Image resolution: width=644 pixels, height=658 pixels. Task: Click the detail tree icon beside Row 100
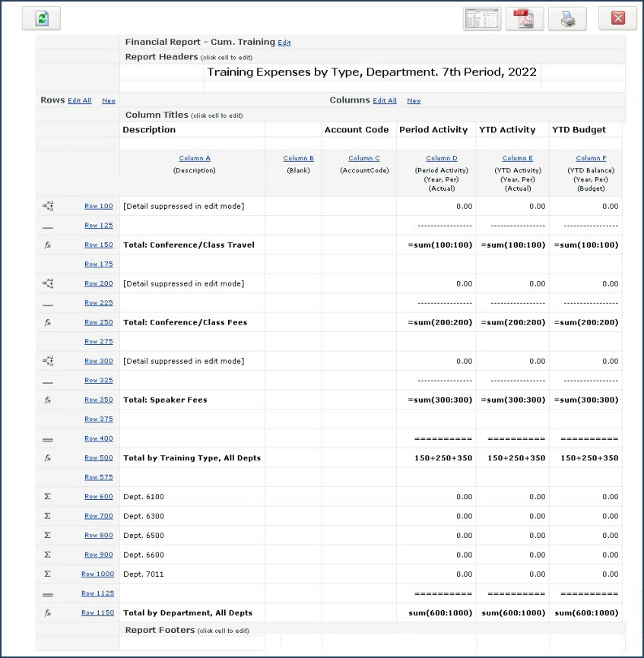(x=48, y=206)
